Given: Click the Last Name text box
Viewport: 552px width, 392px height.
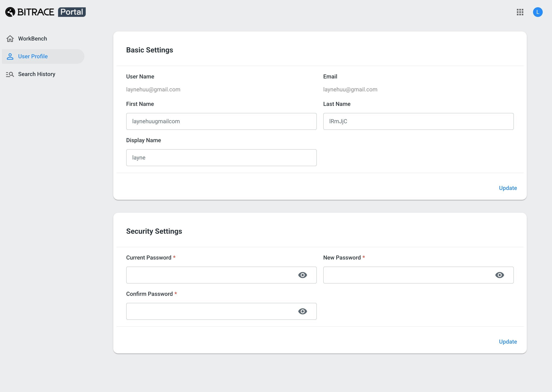Looking at the screenshot, I should point(418,121).
